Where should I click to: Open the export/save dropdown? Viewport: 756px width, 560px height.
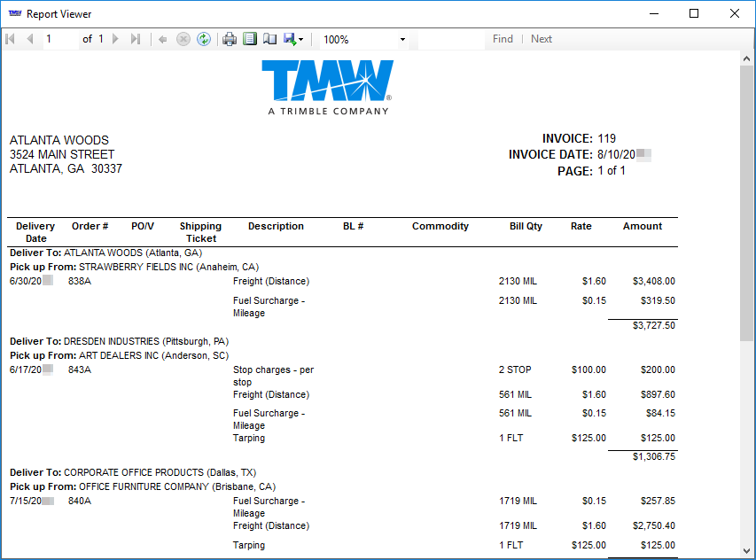[x=293, y=40]
